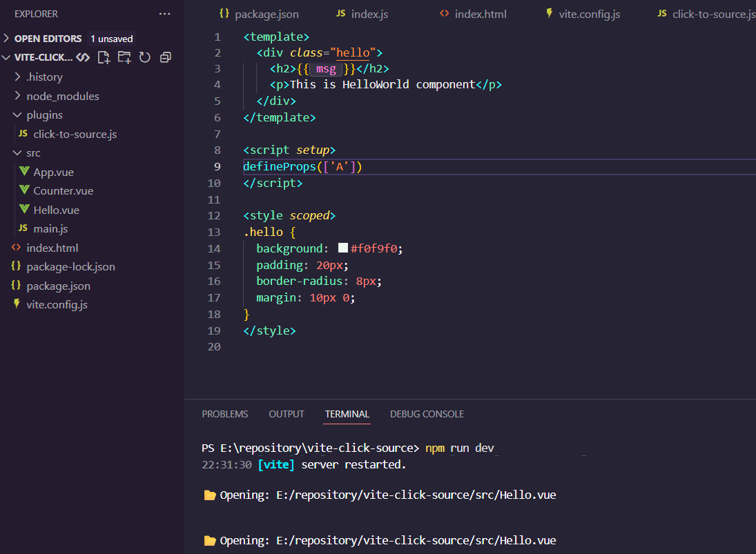756x554 pixels.
Task: Open Counter.vue from file tree
Action: [63, 191]
